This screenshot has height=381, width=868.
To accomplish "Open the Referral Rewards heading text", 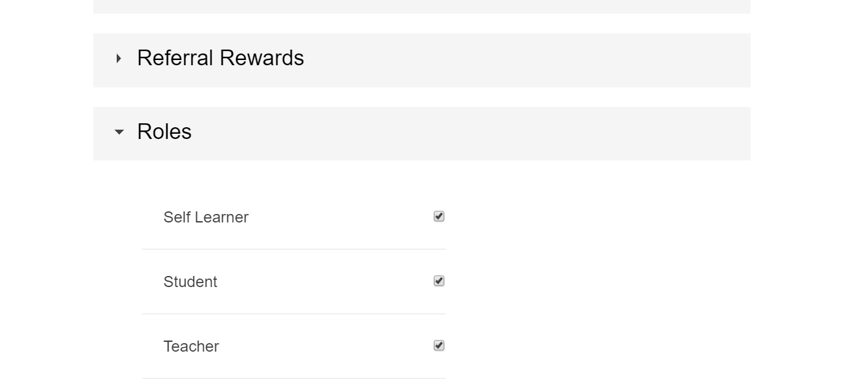I will [220, 58].
